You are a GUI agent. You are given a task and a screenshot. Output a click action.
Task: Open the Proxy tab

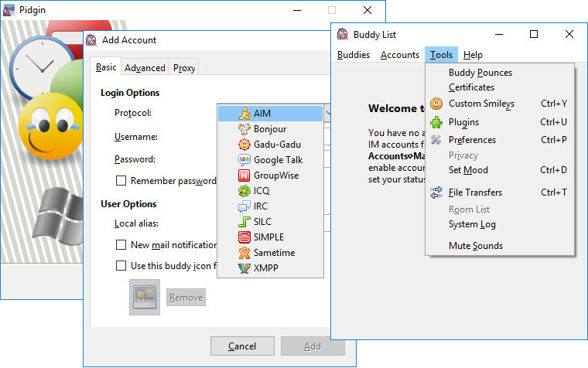[184, 68]
